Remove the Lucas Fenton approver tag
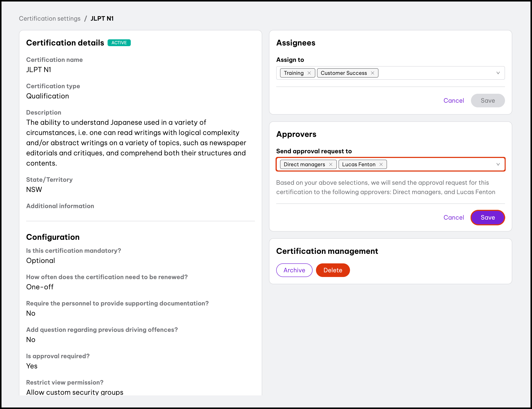This screenshot has width=532, height=409. coord(381,164)
